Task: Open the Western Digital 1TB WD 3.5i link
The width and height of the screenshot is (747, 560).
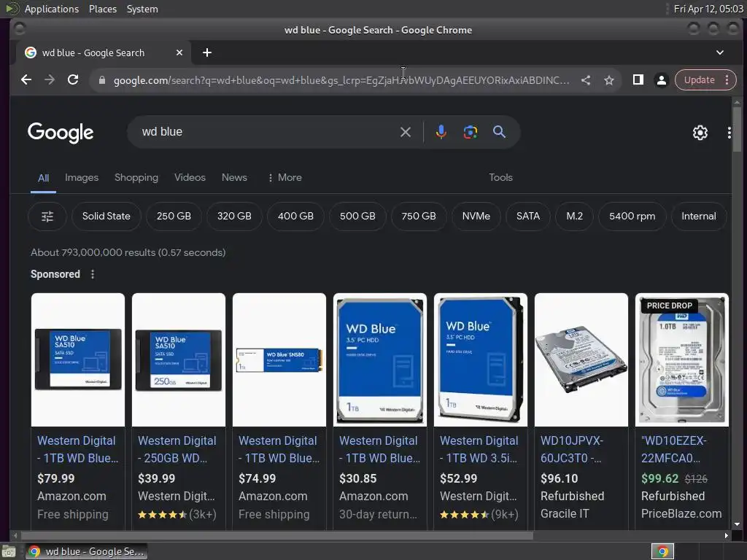Action: (x=479, y=449)
